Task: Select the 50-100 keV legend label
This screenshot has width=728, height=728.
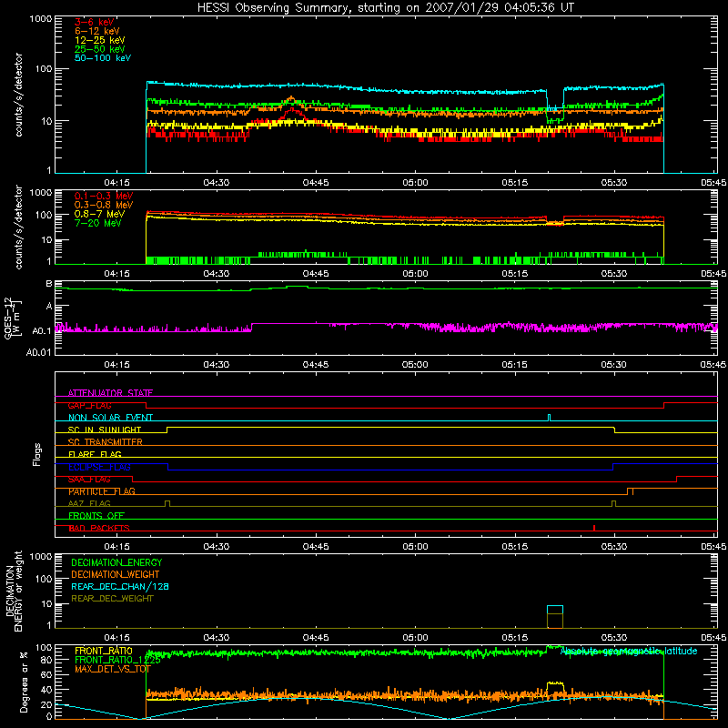Action: point(103,58)
